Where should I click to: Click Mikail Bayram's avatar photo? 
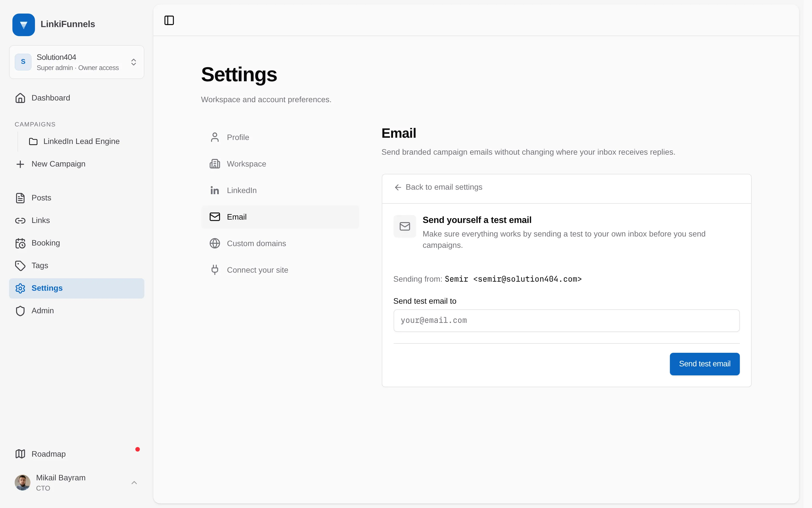[23, 483]
